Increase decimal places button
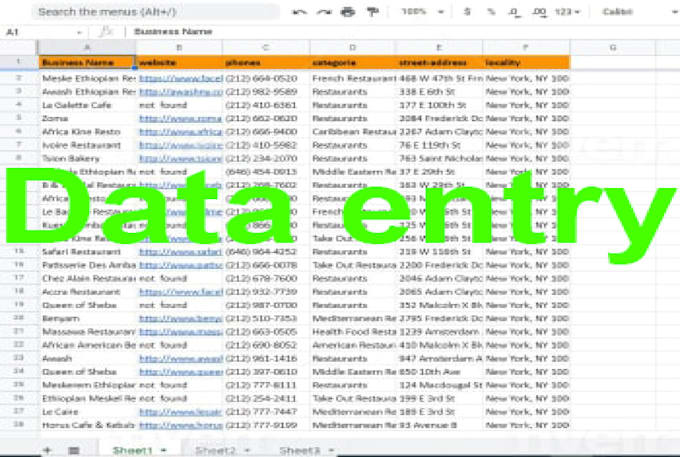The width and height of the screenshot is (680, 457). pyautogui.click(x=539, y=12)
